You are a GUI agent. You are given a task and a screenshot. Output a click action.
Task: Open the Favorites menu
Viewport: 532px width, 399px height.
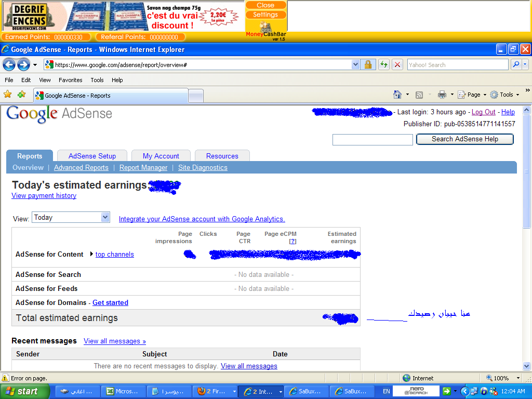tap(71, 80)
